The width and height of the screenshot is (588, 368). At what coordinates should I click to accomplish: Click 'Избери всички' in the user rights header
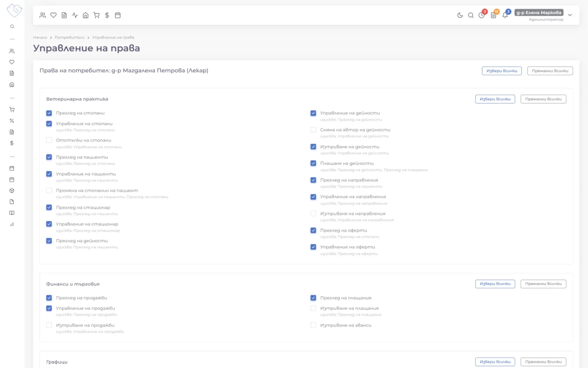pyautogui.click(x=502, y=71)
